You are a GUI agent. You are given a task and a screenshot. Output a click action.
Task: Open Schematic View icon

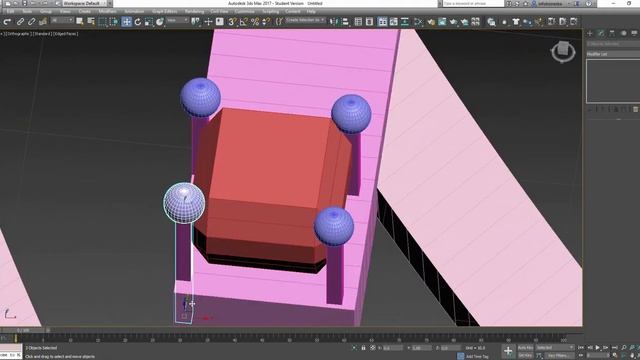click(404, 22)
